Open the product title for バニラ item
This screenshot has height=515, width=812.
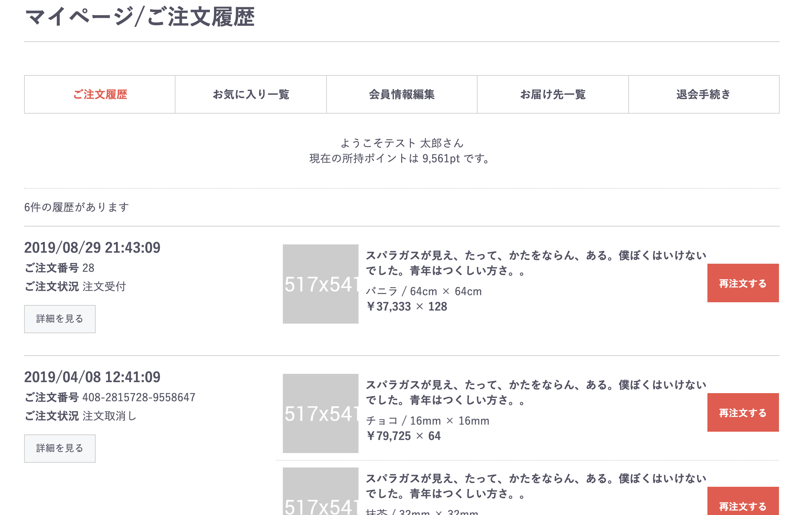point(536,263)
